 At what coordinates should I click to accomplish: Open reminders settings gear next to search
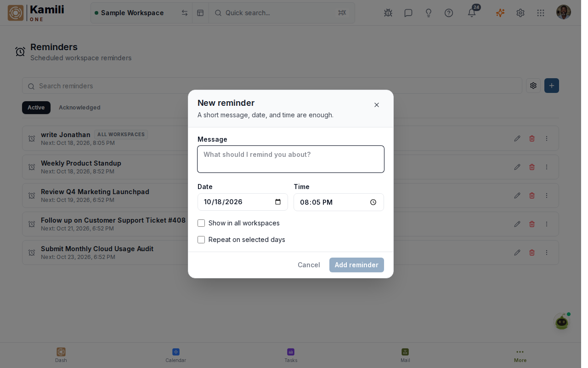(533, 86)
